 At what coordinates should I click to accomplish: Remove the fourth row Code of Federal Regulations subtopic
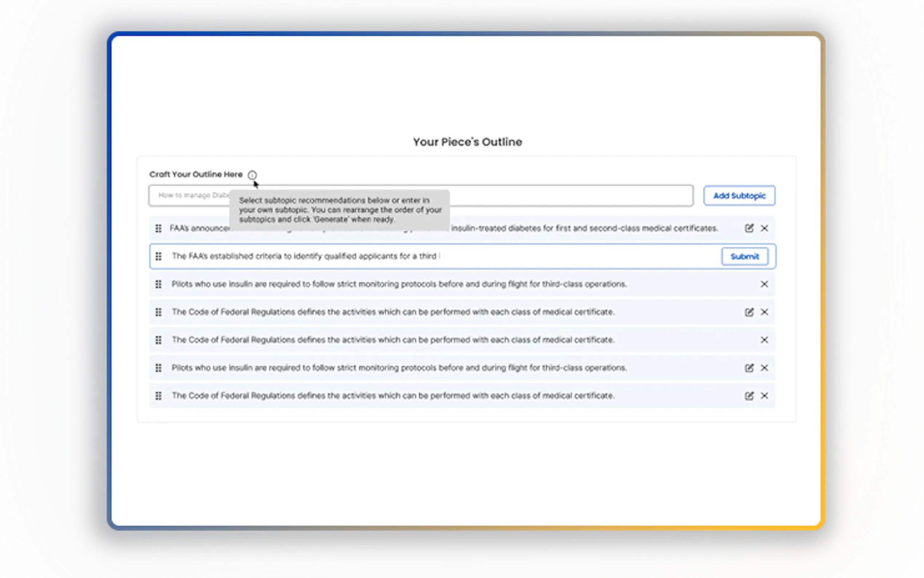(764, 312)
